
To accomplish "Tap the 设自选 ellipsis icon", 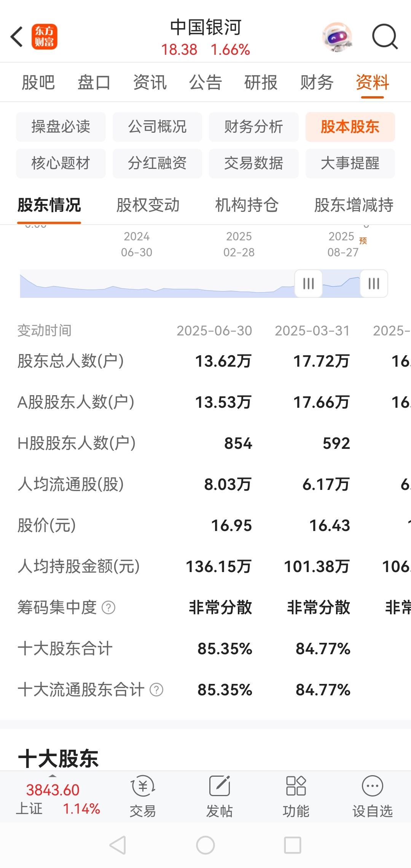I will [x=373, y=786].
